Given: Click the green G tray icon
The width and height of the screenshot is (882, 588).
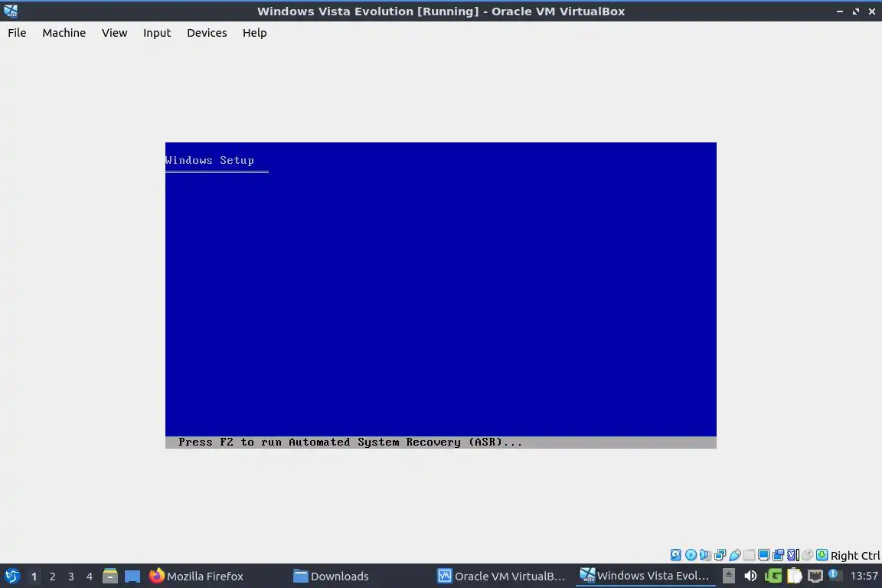Looking at the screenshot, I should 773,576.
